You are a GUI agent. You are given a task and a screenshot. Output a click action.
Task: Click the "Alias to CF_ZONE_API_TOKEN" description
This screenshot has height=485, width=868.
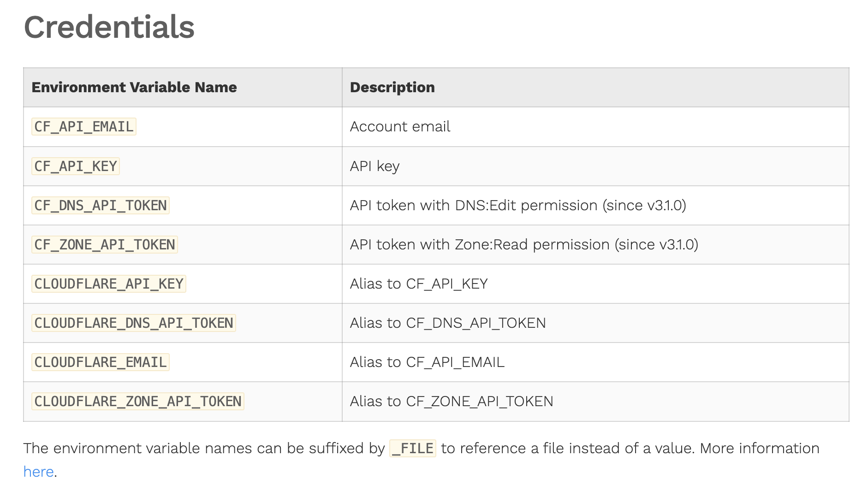pos(451,401)
